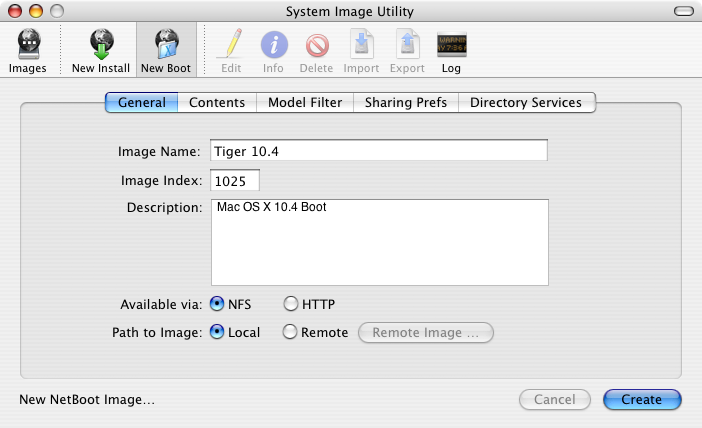The image size is (702, 428).
Task: Close the System Image Utility window
Action: click(x=15, y=11)
